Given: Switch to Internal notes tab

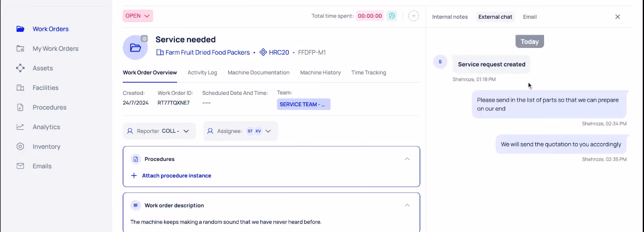Looking at the screenshot, I should point(450,17).
